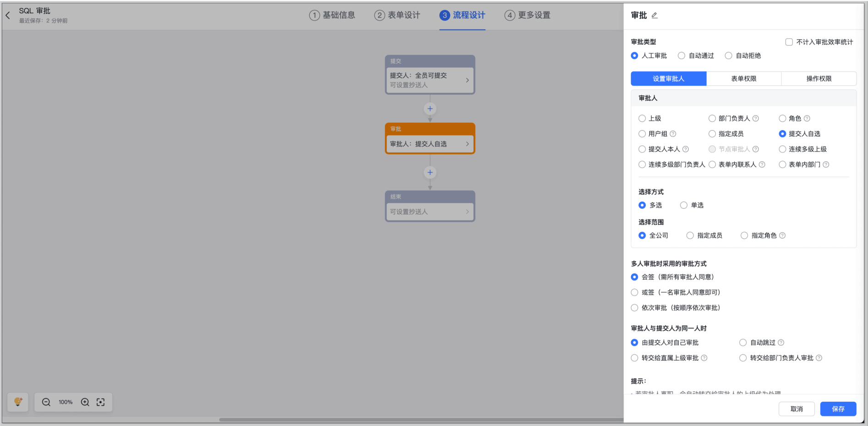Screen dimensions: 868x426
Task: Expand the 提交人：全员可提交 node
Action: pos(467,80)
